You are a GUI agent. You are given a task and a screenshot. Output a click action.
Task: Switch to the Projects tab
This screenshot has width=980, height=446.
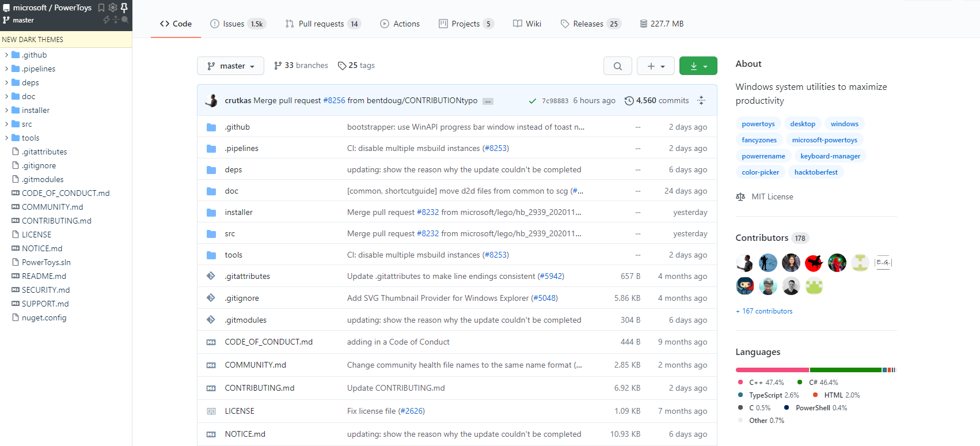click(x=466, y=24)
